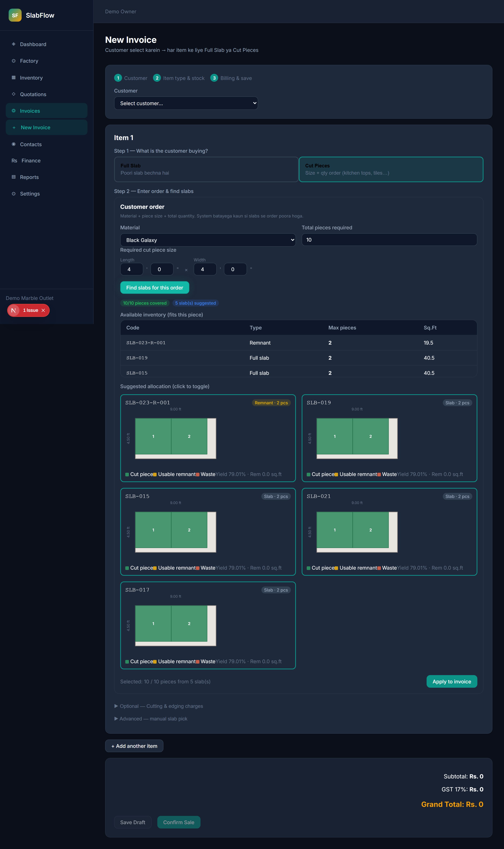Click 10/10 pieces covered badge
Screen dimensions: 504x849
click(x=145, y=303)
